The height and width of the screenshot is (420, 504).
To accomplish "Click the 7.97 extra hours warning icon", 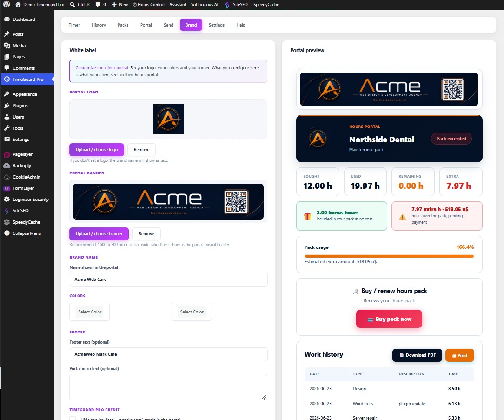I will click(x=403, y=217).
